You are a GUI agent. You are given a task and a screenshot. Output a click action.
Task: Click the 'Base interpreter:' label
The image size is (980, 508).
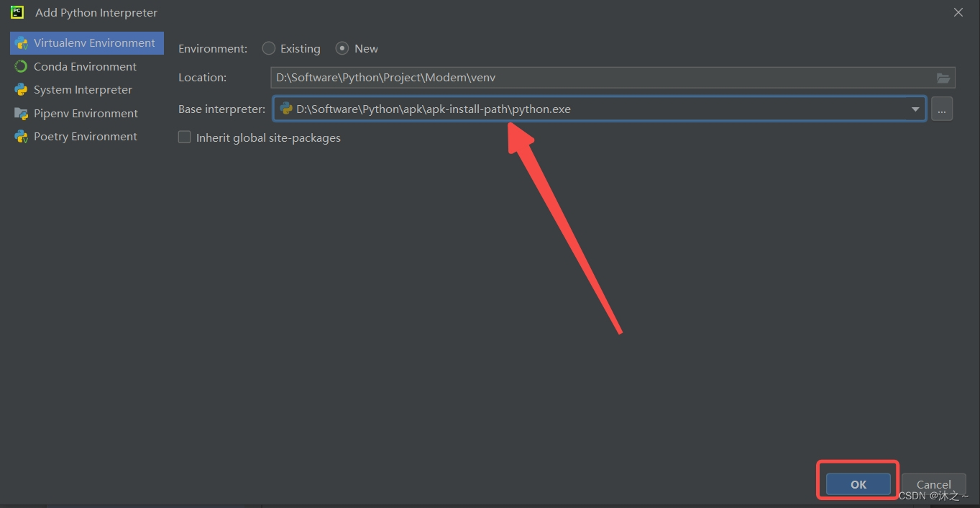pyautogui.click(x=221, y=109)
